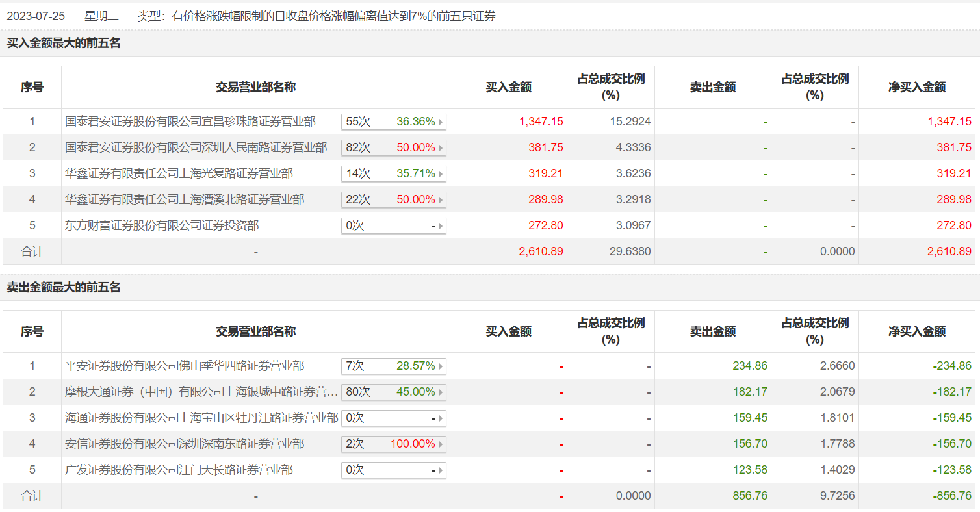This screenshot has width=980, height=512.
Task: Open 国泰君安证券深圳人民南路证券营业部 branch link
Action: click(196, 147)
